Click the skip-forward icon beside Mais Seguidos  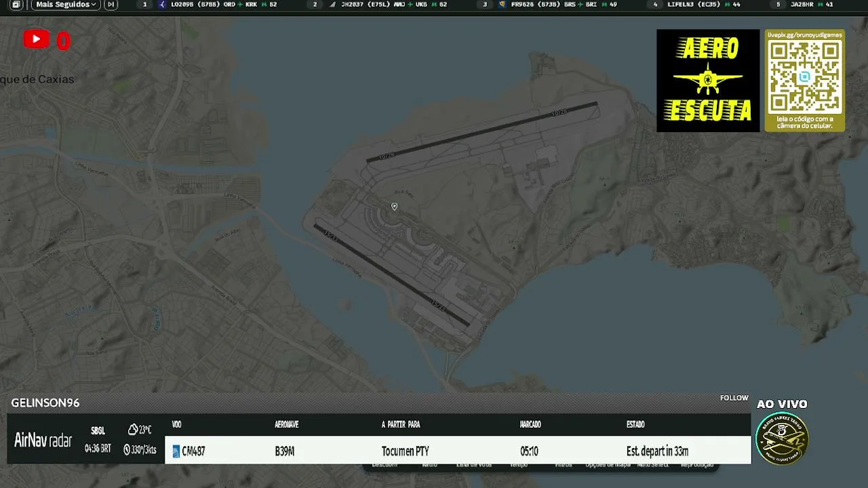(x=111, y=5)
